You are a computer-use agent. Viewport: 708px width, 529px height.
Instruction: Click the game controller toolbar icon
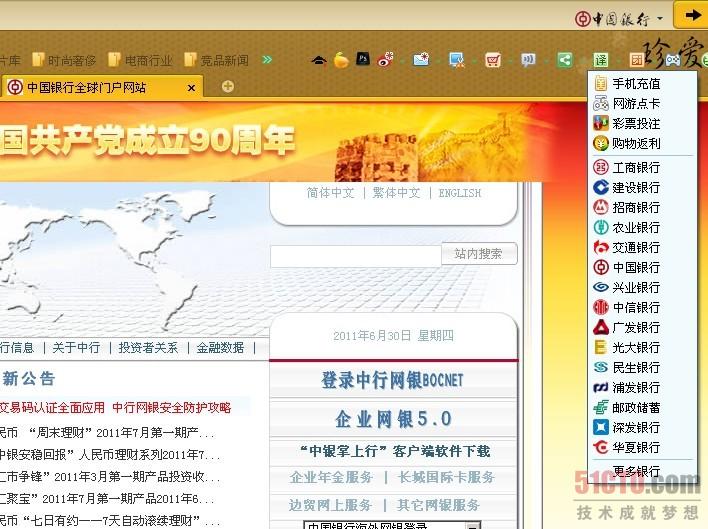click(x=673, y=60)
